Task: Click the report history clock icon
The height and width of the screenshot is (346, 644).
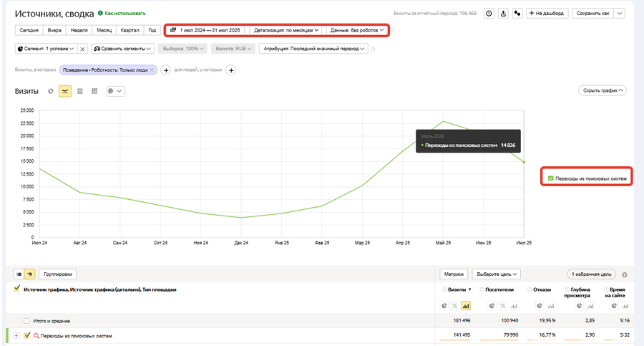Action: click(x=489, y=14)
